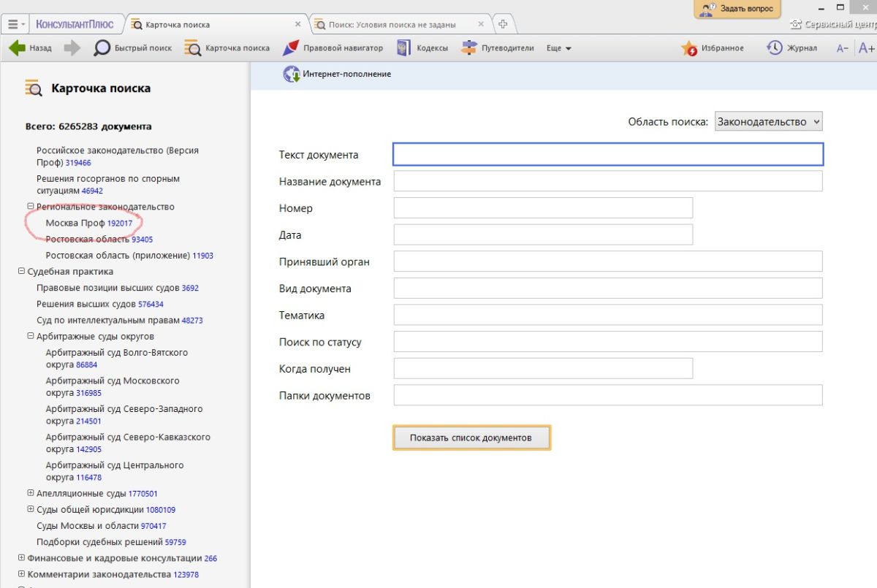Select Арбитражный суд Северо-Западного округа
The width and height of the screenshot is (877, 588).
tap(124, 415)
